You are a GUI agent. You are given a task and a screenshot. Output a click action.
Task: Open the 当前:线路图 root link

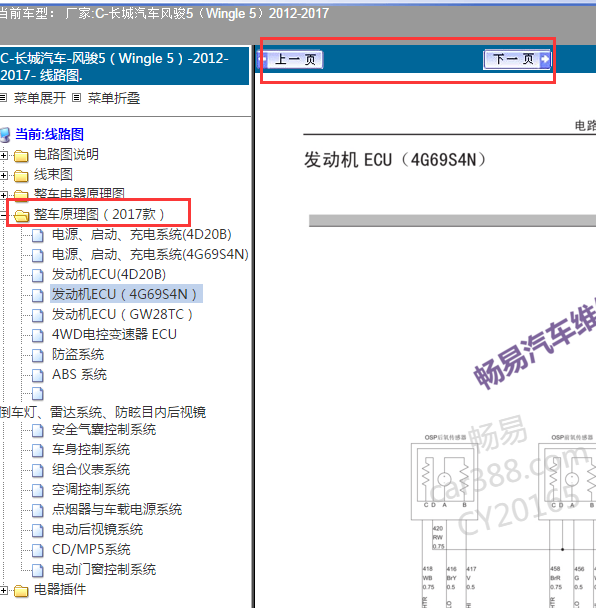(49, 134)
